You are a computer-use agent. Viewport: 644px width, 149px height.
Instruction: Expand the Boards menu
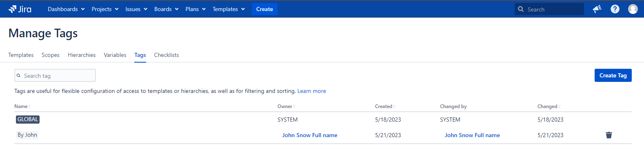pos(167,9)
